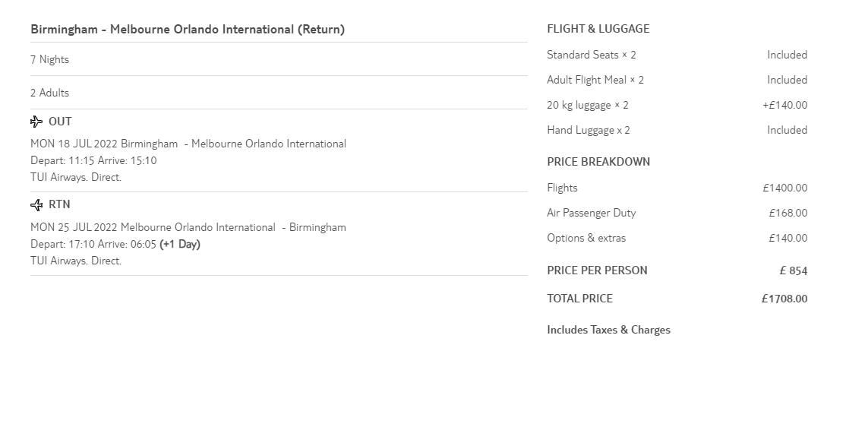868x446 pixels.
Task: Select the MON 25 JUL 2022 return line
Action: coord(188,228)
